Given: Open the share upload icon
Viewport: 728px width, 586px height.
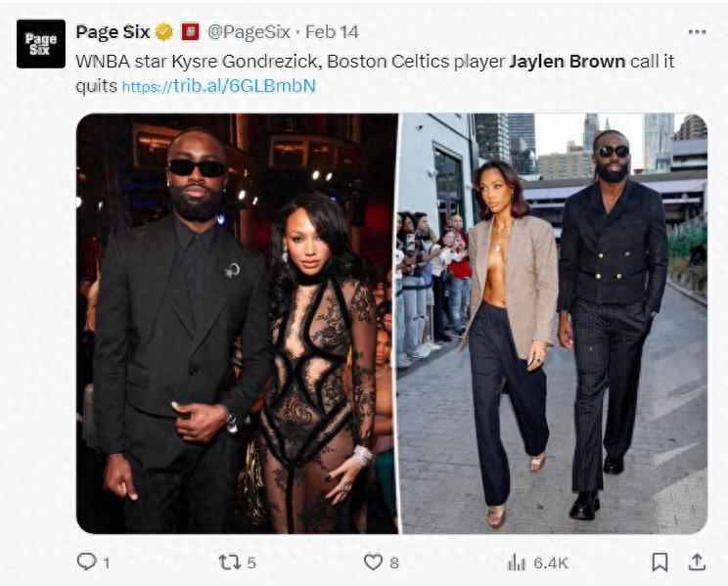Looking at the screenshot, I should [697, 562].
